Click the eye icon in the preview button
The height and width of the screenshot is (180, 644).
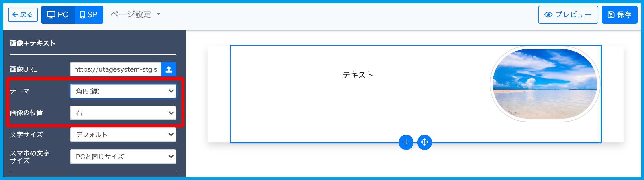coord(548,15)
